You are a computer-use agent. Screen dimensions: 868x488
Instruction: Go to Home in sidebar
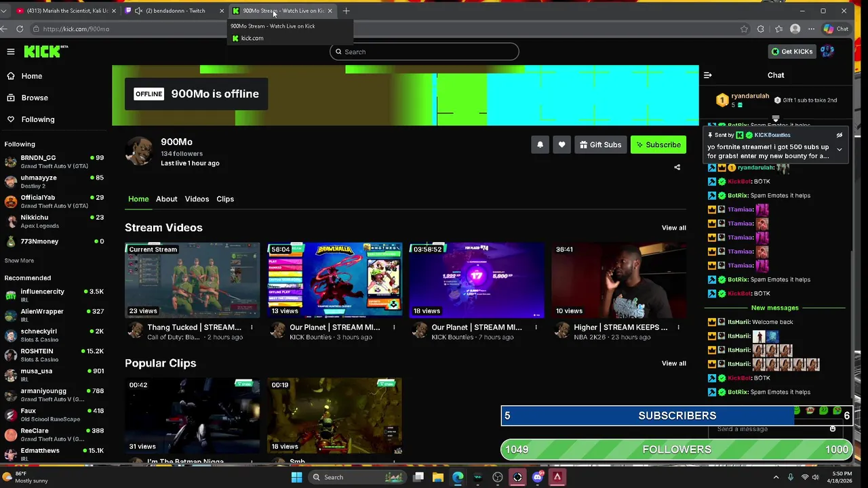31,76
